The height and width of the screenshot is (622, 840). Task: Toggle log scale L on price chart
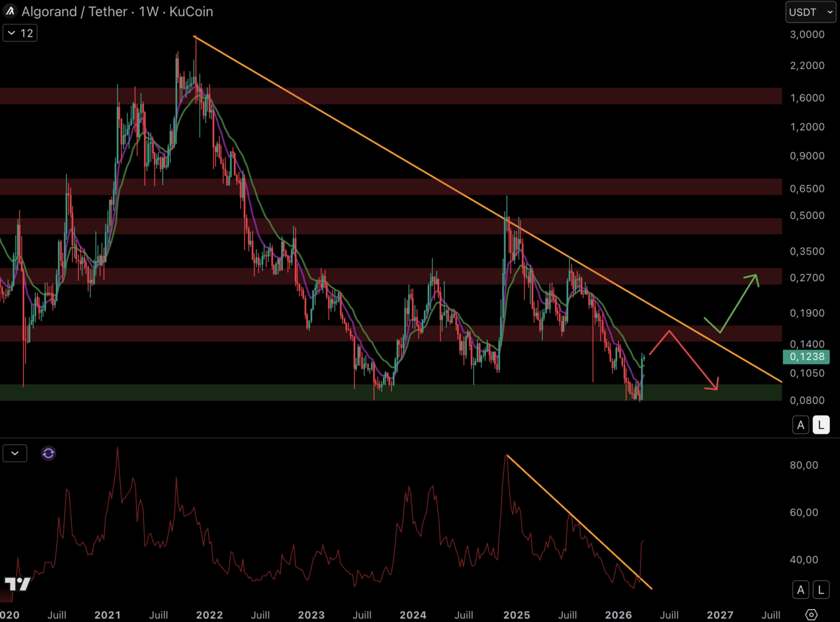coord(821,425)
